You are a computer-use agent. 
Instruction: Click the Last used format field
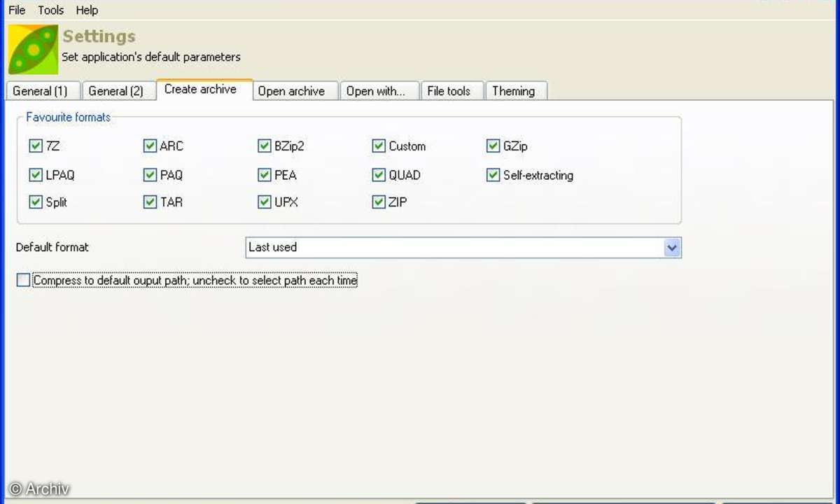click(463, 248)
